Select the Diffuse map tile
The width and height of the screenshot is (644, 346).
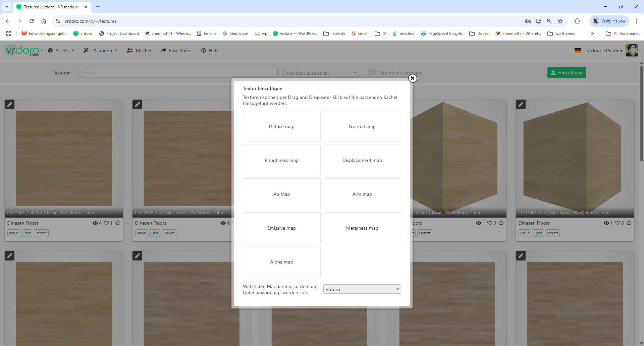pos(281,126)
